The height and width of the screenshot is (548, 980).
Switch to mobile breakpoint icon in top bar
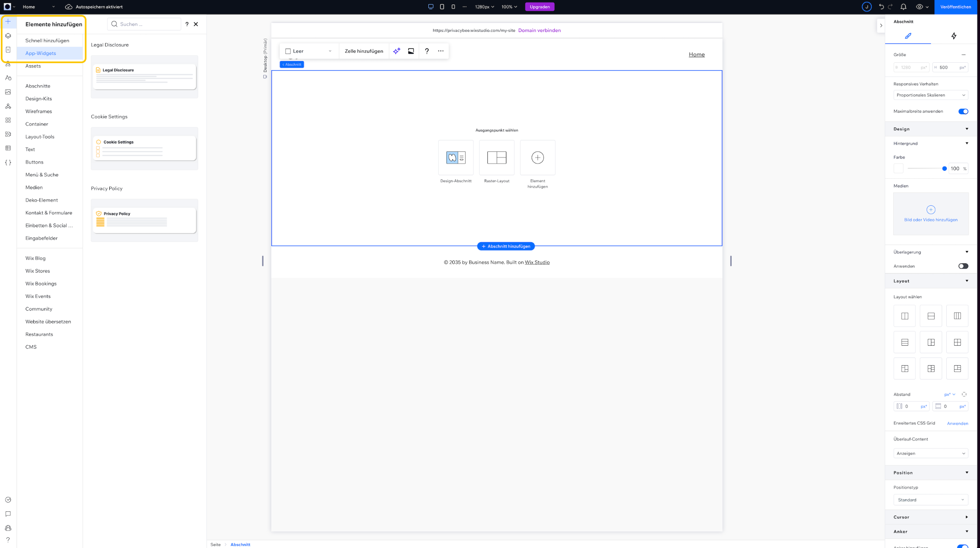[453, 7]
